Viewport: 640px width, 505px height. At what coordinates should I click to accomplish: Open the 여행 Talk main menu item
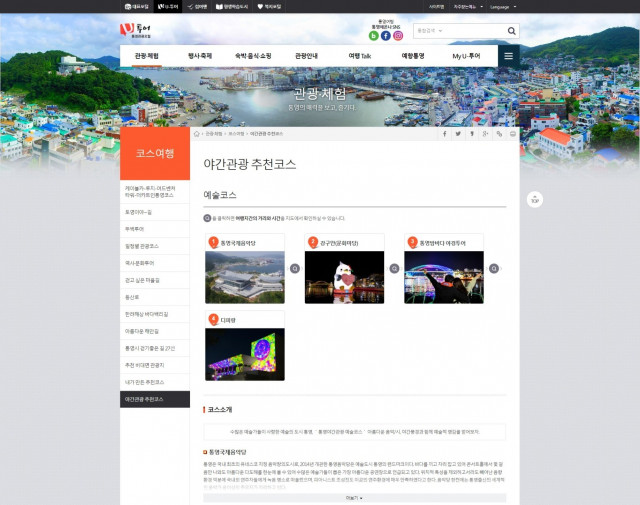coord(360,56)
